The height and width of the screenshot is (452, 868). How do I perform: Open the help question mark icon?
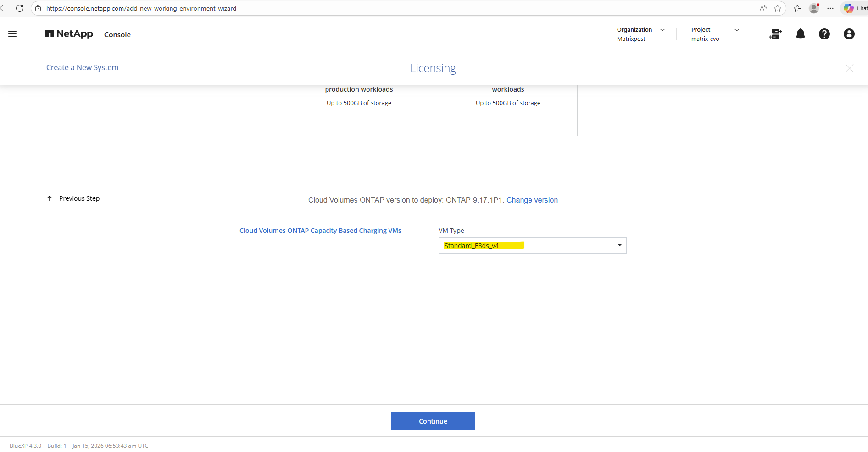(x=824, y=34)
